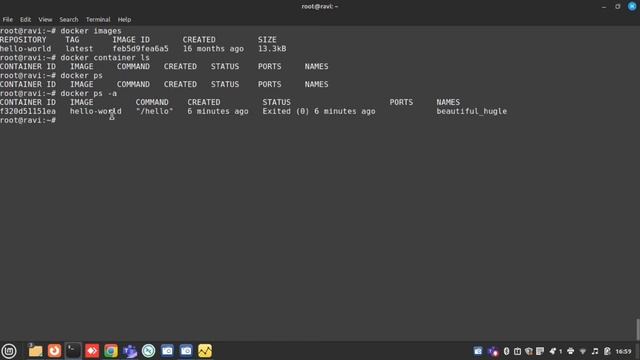The width and height of the screenshot is (640, 360).
Task: Show notifications bell with count 1
Action: tap(556, 351)
